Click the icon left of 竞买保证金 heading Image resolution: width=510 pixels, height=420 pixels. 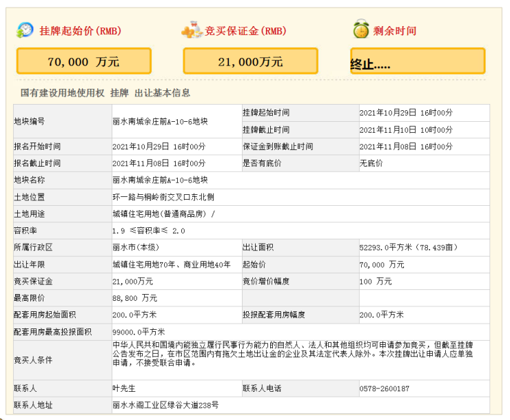click(x=191, y=30)
